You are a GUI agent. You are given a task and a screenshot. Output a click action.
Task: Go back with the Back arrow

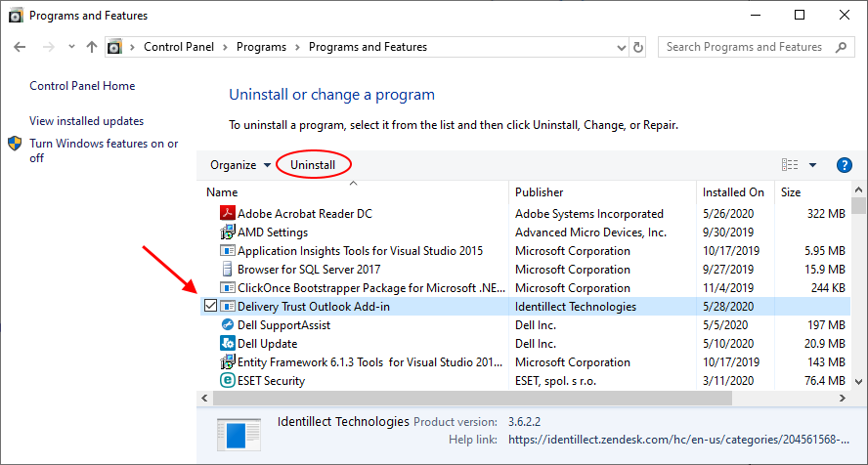pyautogui.click(x=20, y=47)
